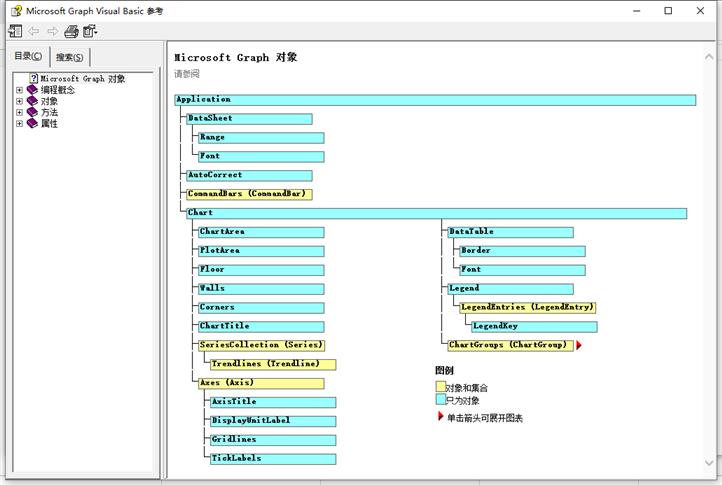
Task: Open the DataSheet object box
Action: (249, 119)
